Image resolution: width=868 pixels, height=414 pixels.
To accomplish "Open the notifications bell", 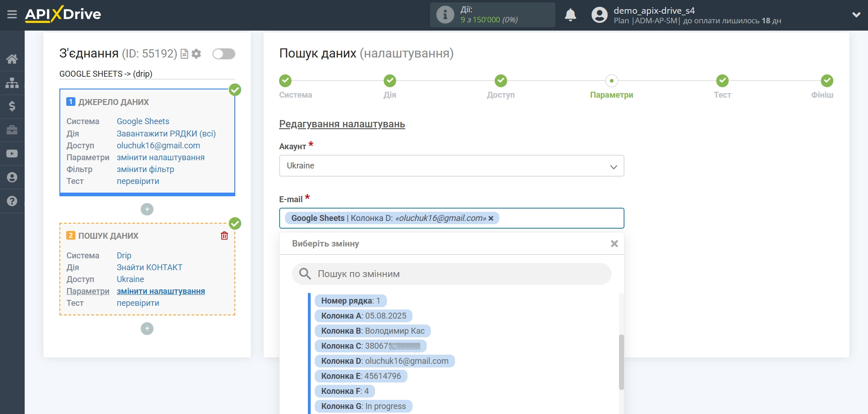I will click(x=571, y=15).
